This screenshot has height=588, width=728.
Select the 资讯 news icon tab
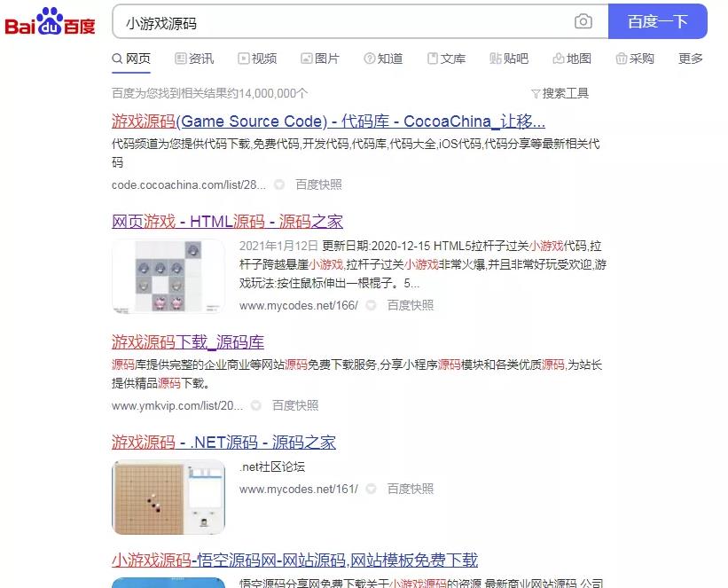coord(193,58)
